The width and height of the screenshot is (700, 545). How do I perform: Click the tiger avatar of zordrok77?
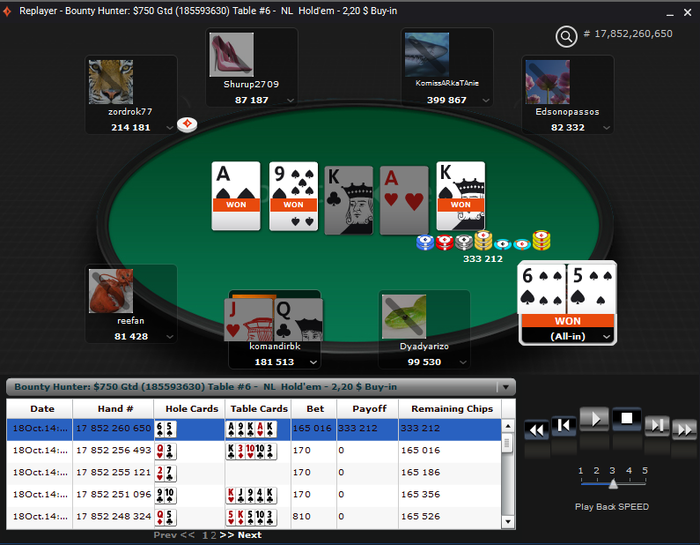coord(111,82)
